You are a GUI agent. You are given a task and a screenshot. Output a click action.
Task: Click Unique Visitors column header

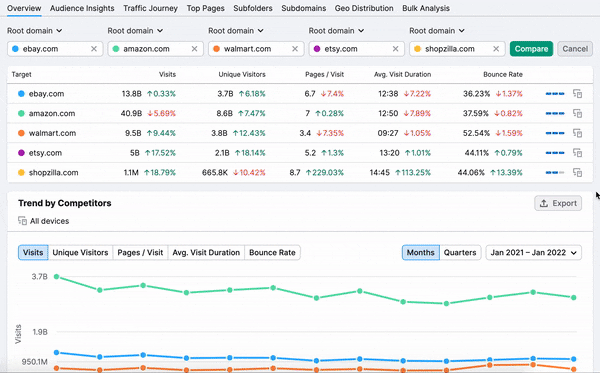[242, 74]
